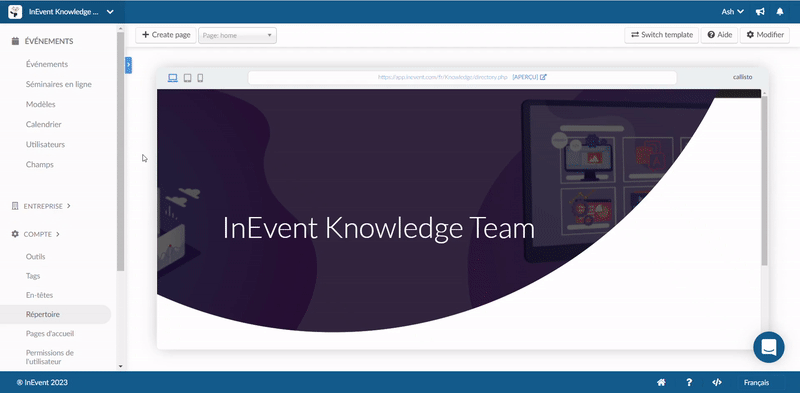Click the preview URL address bar
This screenshot has height=393, width=800.
(462, 77)
